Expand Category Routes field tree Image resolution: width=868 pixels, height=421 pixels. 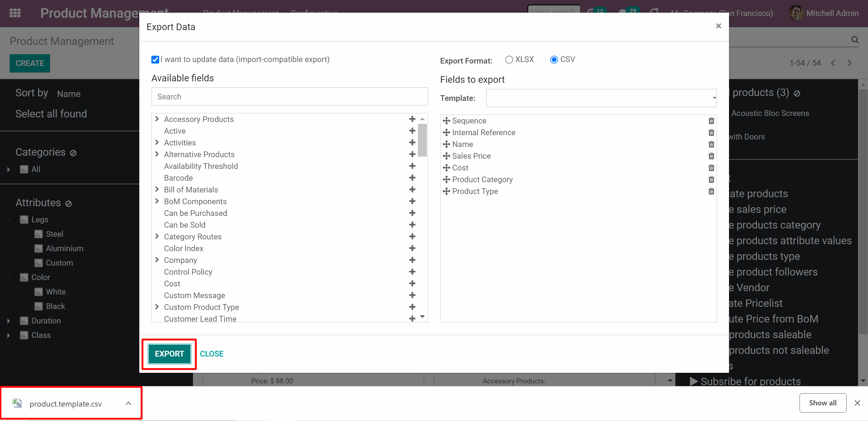[157, 237]
